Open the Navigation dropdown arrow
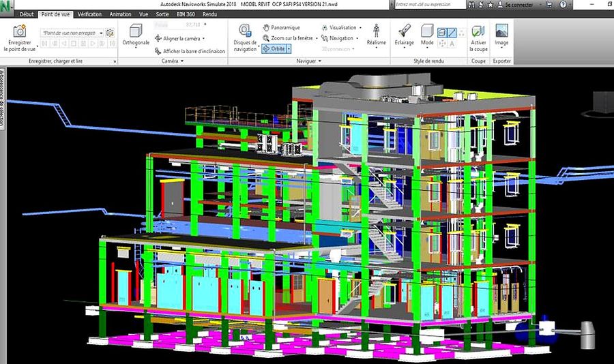The height and width of the screenshot is (364, 614). [357, 38]
